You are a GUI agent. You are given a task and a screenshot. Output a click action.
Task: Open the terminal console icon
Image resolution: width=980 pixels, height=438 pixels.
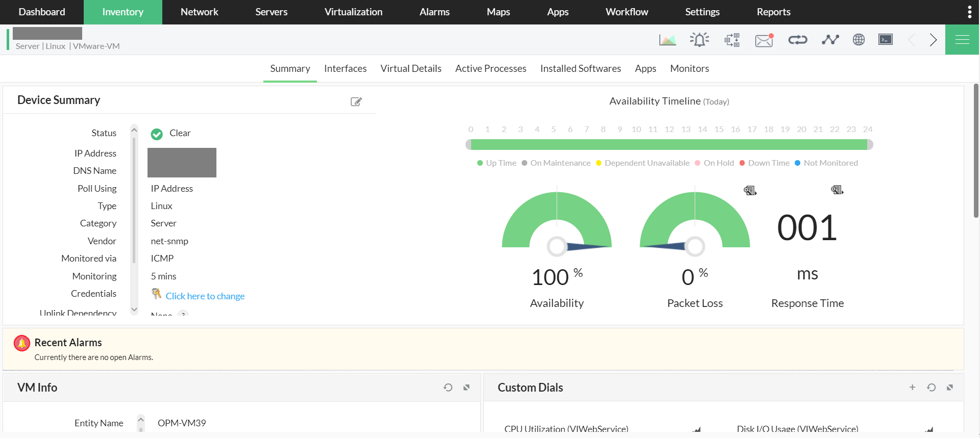(x=885, y=40)
